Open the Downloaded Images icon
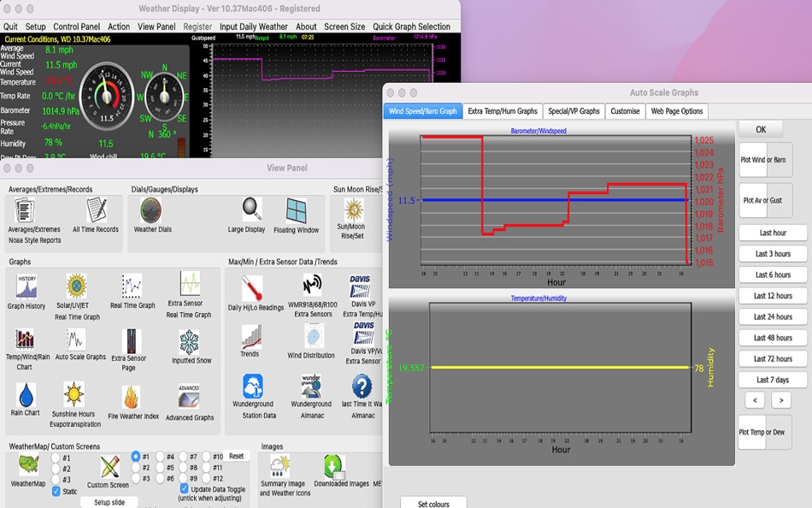Viewport: 812px width, 508px height. click(x=334, y=467)
